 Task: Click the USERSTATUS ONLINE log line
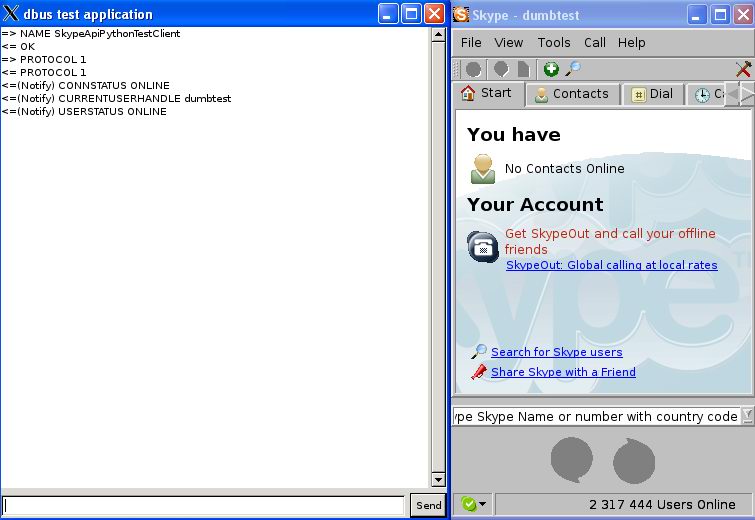84,112
